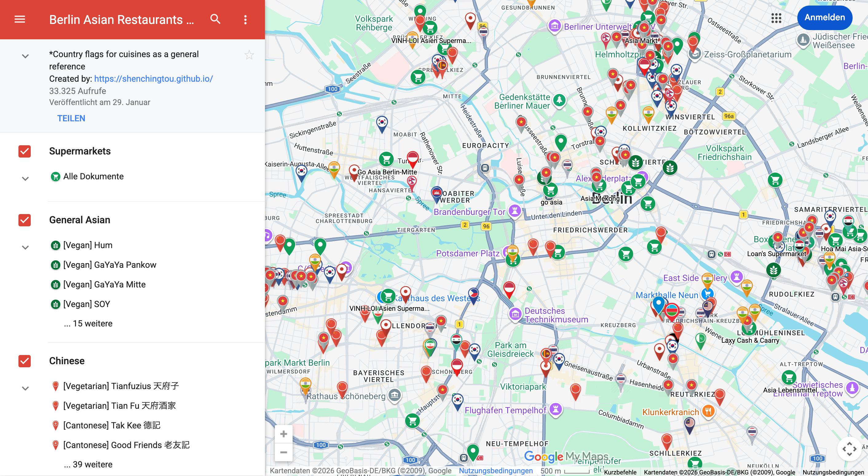Select [Cantonese] Tak Kee entry

(x=112, y=425)
